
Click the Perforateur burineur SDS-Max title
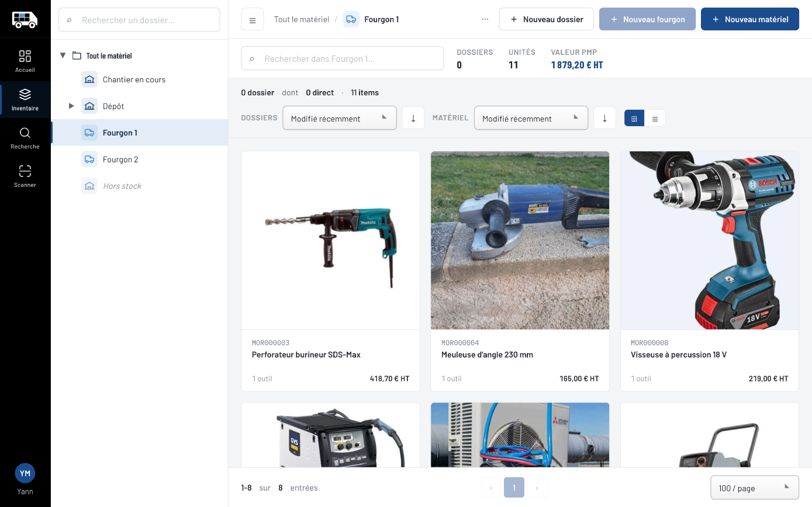click(x=306, y=355)
